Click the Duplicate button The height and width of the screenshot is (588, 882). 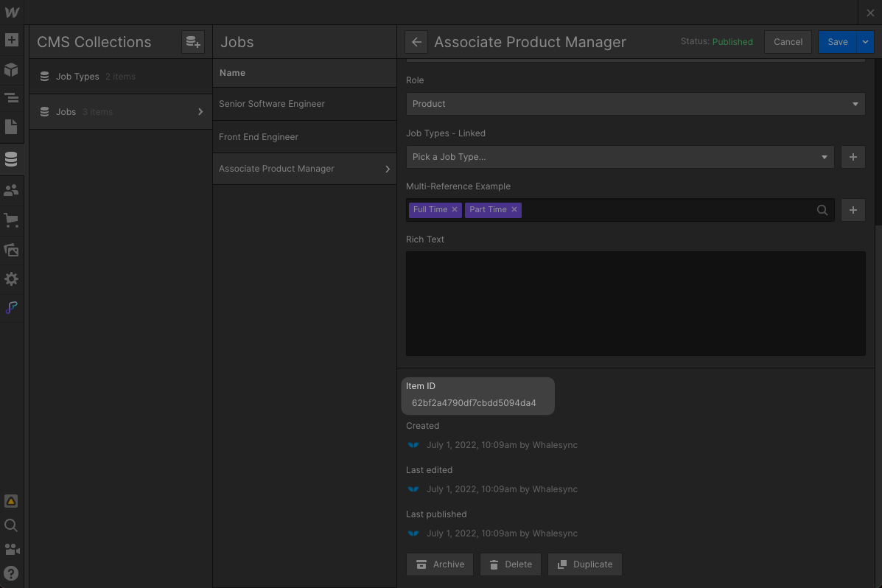click(x=585, y=564)
